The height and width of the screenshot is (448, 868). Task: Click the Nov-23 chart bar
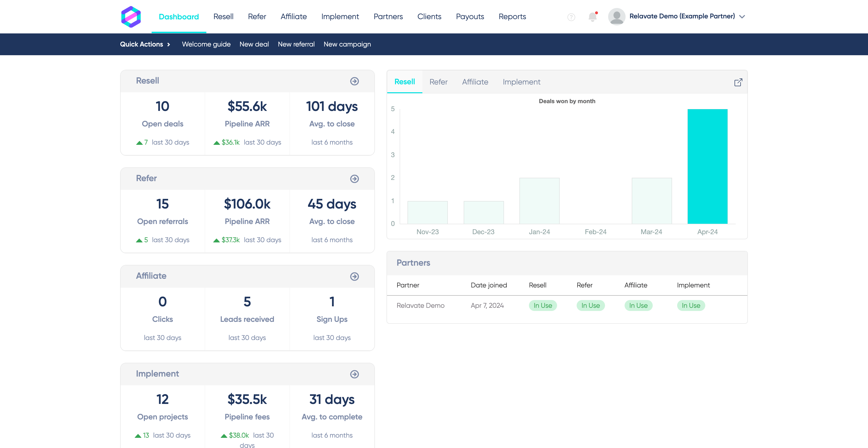427,212
